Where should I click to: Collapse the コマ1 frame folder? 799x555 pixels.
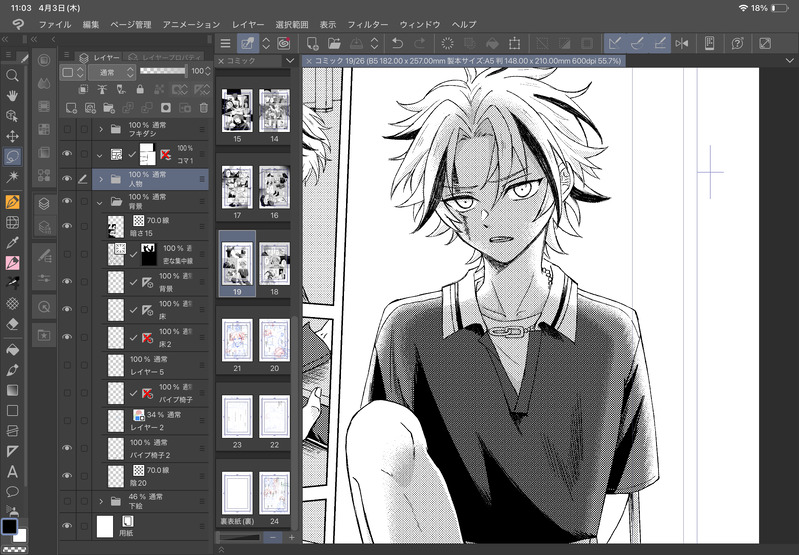100,154
